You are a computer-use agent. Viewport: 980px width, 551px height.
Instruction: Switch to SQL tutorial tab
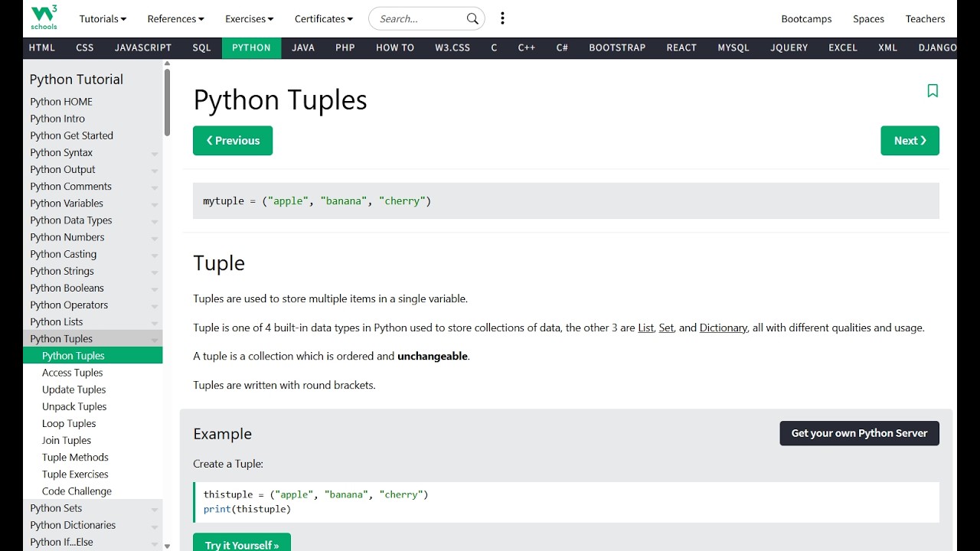[201, 47]
